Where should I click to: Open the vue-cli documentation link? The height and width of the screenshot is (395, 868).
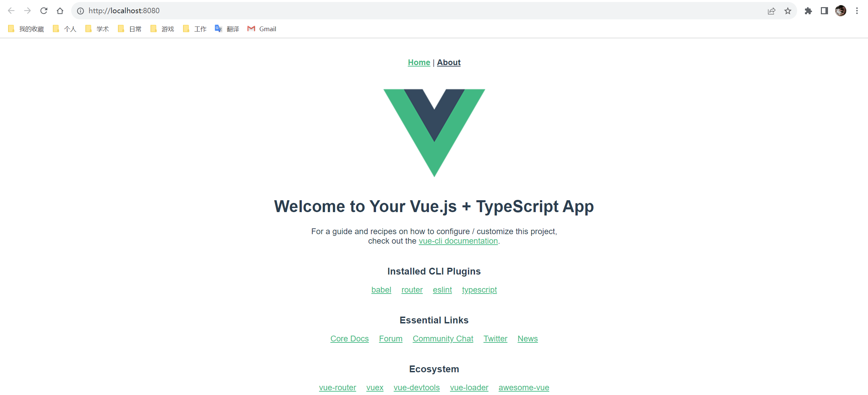click(x=458, y=241)
